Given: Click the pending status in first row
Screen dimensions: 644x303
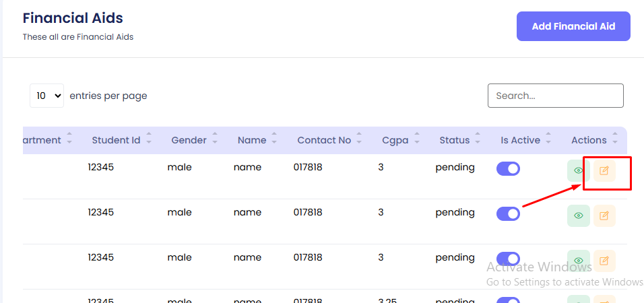Looking at the screenshot, I should pyautogui.click(x=455, y=167).
